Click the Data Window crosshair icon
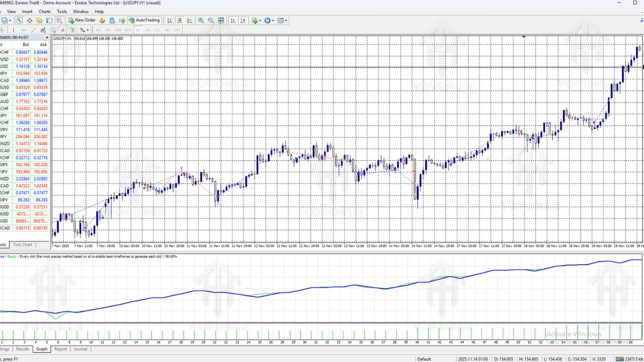This screenshot has width=644, height=362. coord(29,21)
